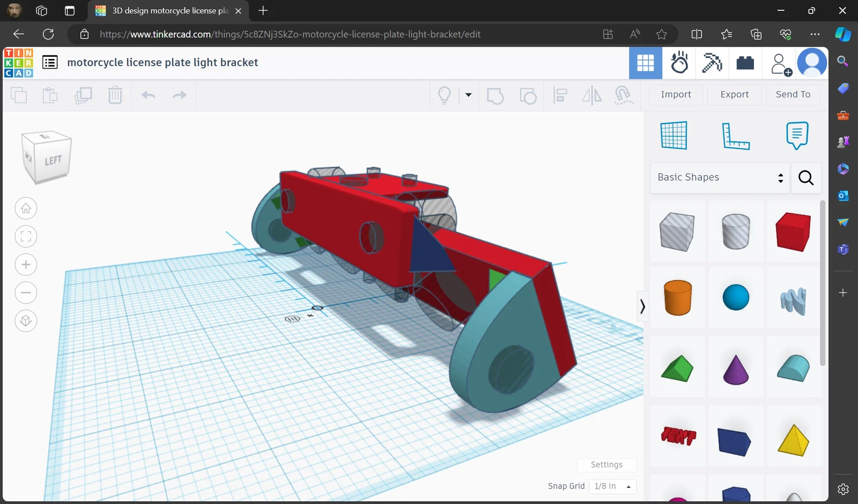
Task: Switch to 3D design grid view tab
Action: tap(645, 63)
